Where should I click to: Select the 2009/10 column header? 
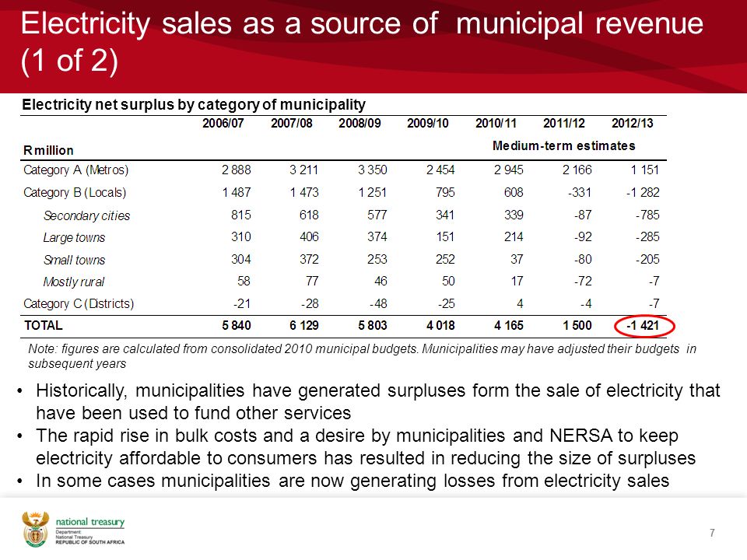[428, 124]
